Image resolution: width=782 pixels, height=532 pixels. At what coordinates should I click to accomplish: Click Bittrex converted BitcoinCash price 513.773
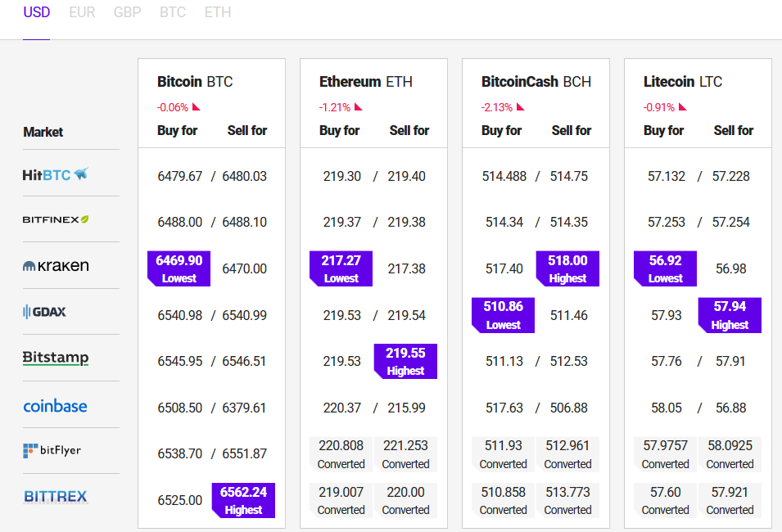tap(567, 501)
